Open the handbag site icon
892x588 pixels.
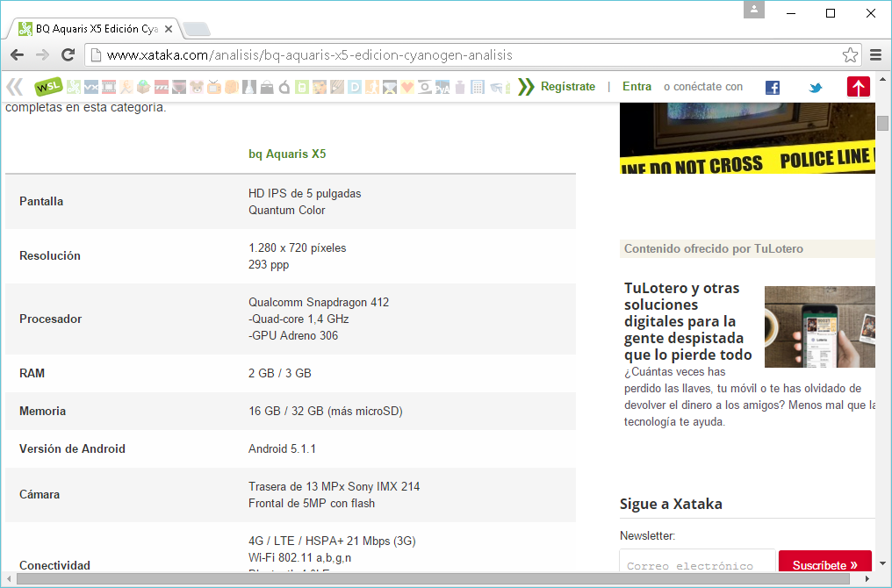point(267,87)
